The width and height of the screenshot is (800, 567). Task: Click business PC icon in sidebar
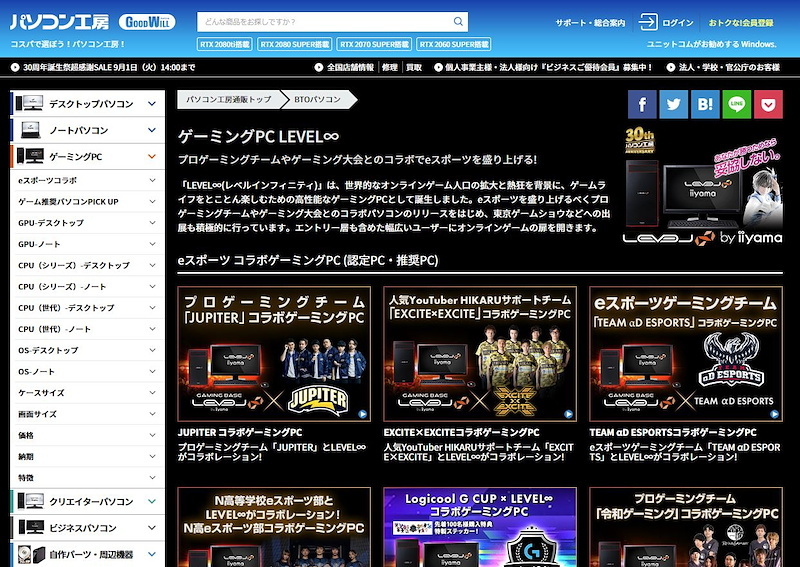pos(30,527)
